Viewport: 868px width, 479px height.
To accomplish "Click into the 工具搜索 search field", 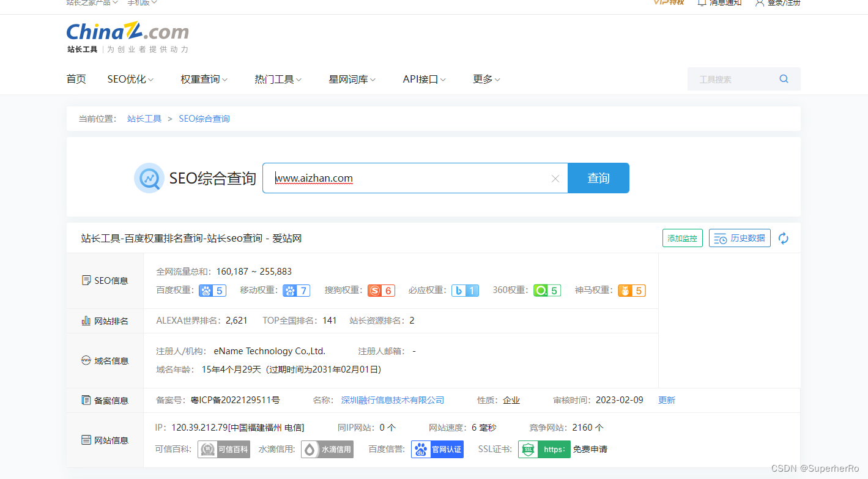I will point(734,79).
